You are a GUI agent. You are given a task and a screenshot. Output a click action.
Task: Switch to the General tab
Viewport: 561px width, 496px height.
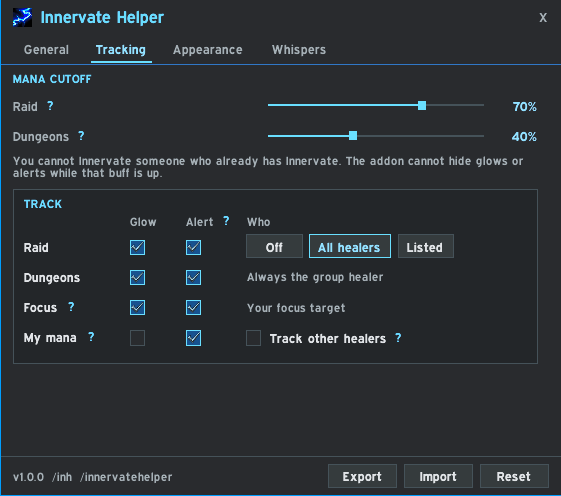pos(46,50)
